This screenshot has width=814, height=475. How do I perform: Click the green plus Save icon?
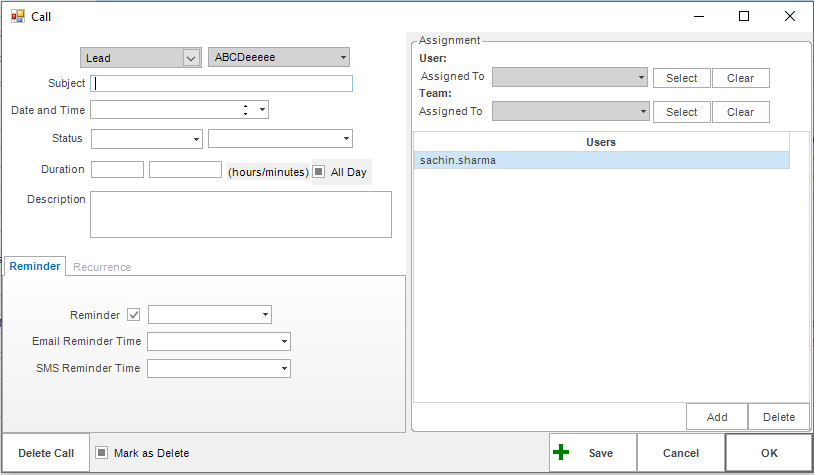click(x=561, y=452)
